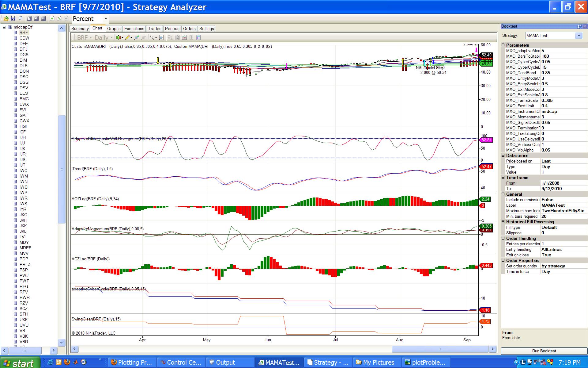Click the 'o' toolbar button
This screenshot has height=368, width=588.
click(x=36, y=19)
